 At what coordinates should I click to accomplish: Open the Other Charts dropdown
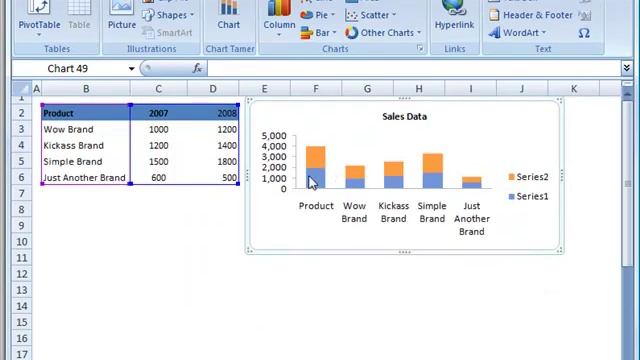(382, 33)
